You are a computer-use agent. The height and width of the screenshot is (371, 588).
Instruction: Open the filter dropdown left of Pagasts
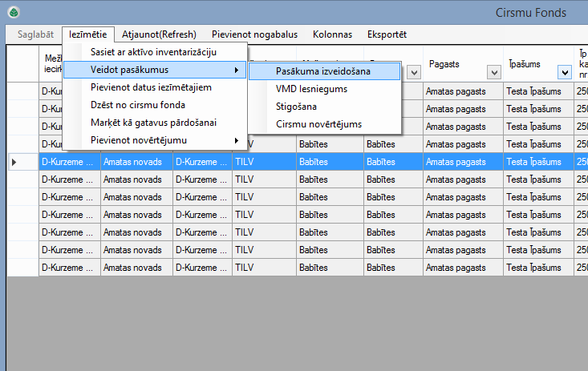414,72
